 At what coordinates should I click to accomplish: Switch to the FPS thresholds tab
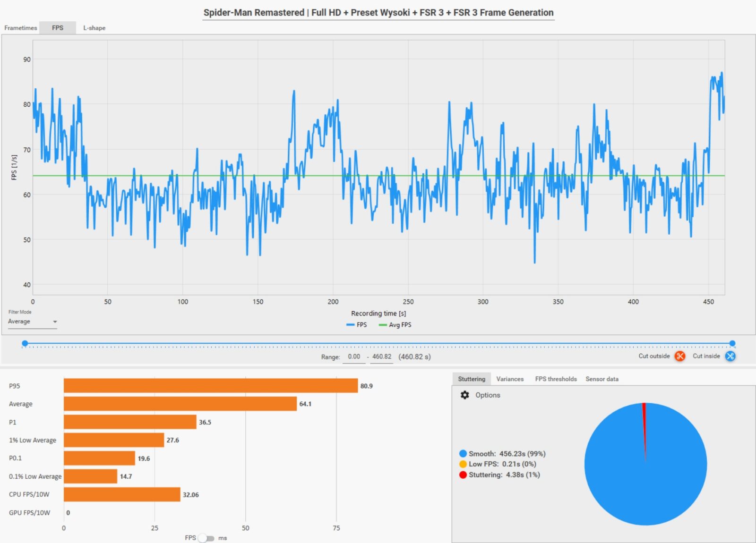coord(556,379)
